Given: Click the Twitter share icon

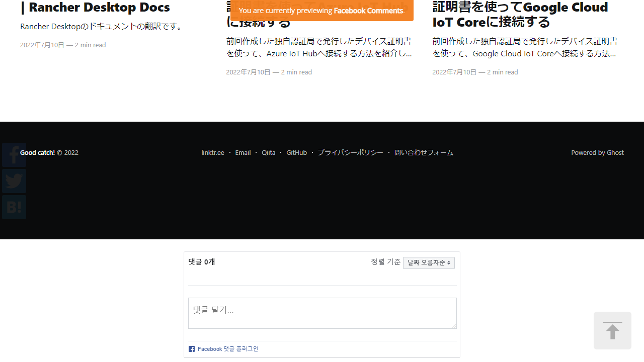Looking at the screenshot, I should (x=14, y=181).
